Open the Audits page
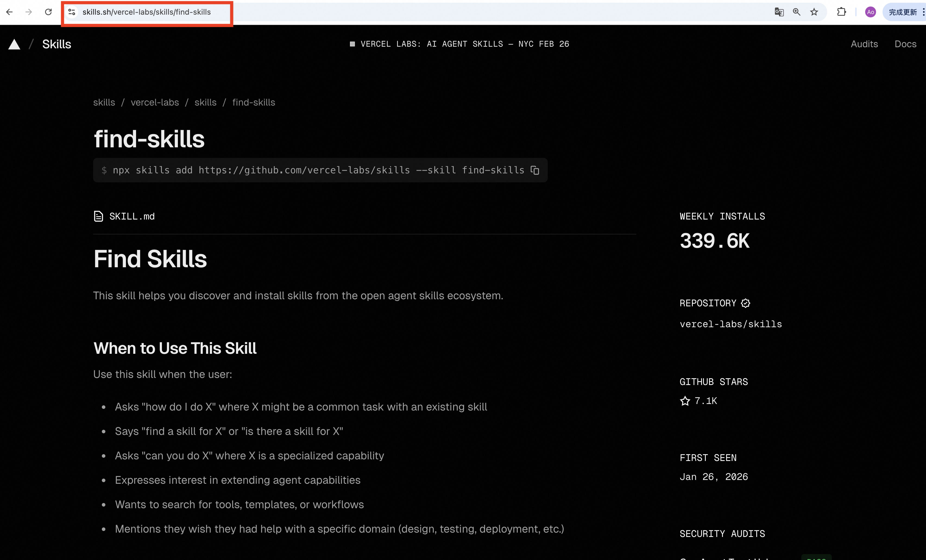926x560 pixels. coord(864,44)
